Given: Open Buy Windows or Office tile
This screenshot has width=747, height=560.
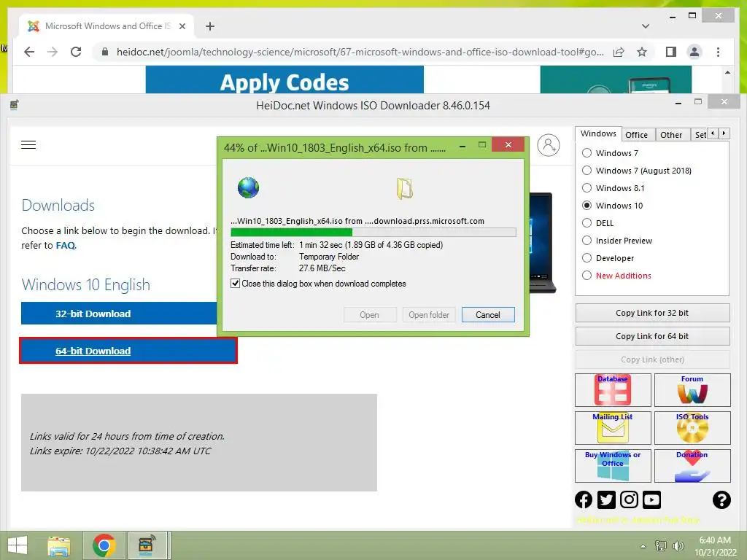Looking at the screenshot, I should [x=613, y=466].
